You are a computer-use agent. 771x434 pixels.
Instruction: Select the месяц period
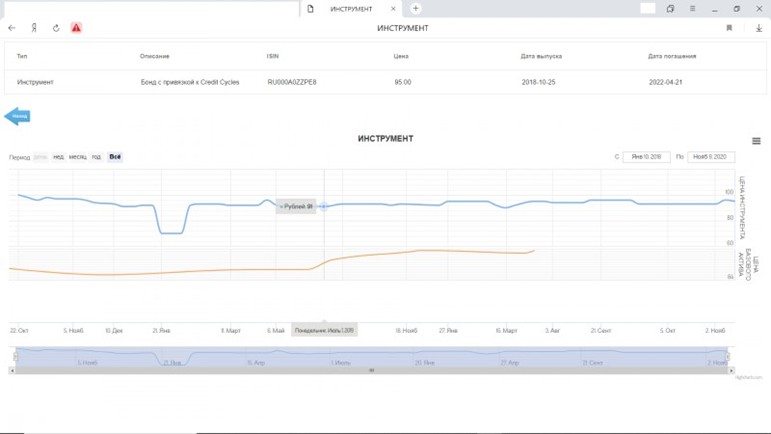(x=78, y=157)
